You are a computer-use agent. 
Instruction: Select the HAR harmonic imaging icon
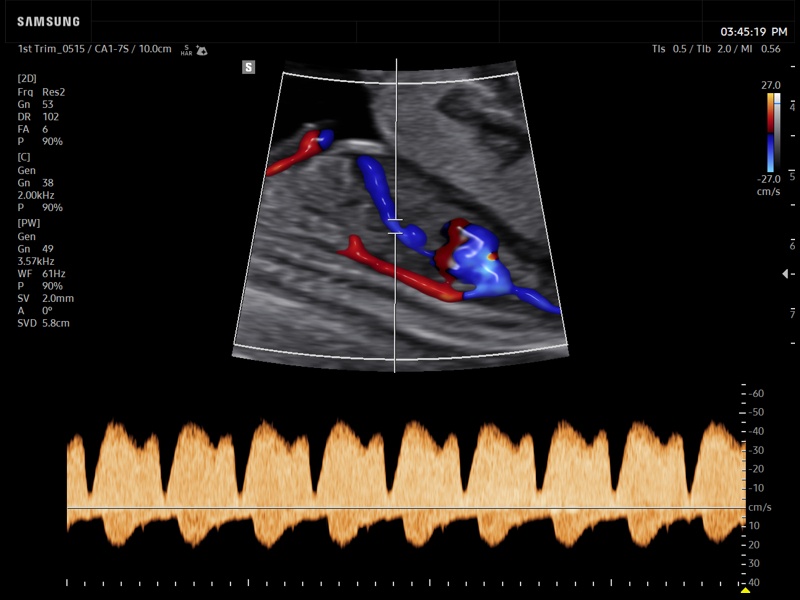pos(186,48)
